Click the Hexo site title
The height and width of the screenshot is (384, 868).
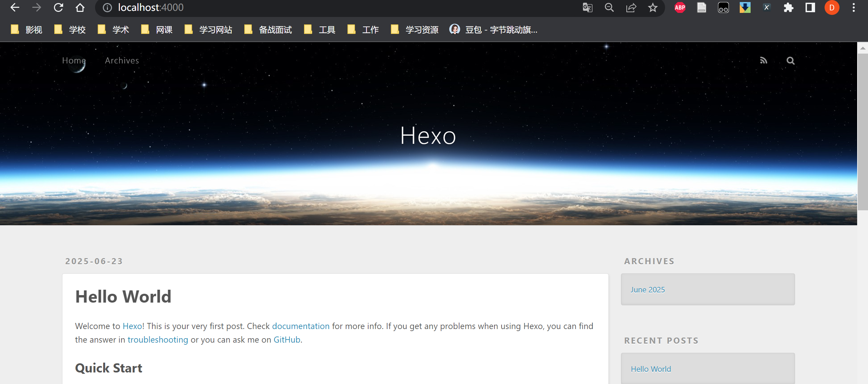tap(428, 135)
